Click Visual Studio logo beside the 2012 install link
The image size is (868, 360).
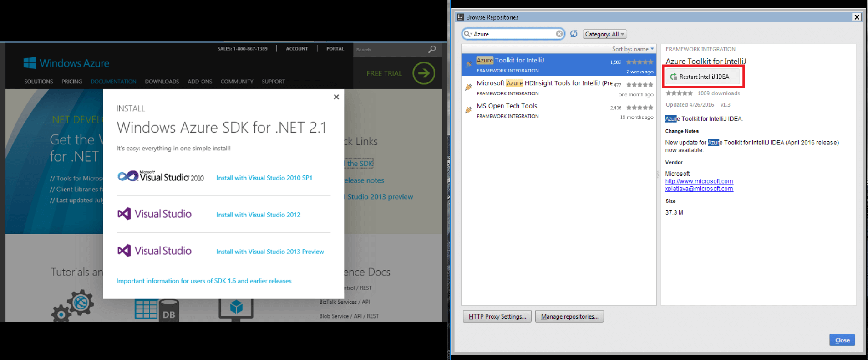(155, 214)
